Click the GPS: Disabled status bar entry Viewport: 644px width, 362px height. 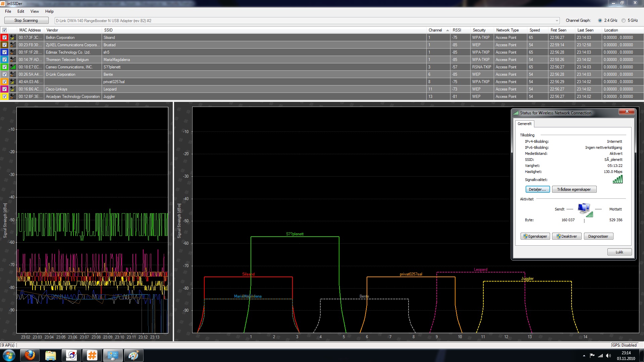click(624, 345)
